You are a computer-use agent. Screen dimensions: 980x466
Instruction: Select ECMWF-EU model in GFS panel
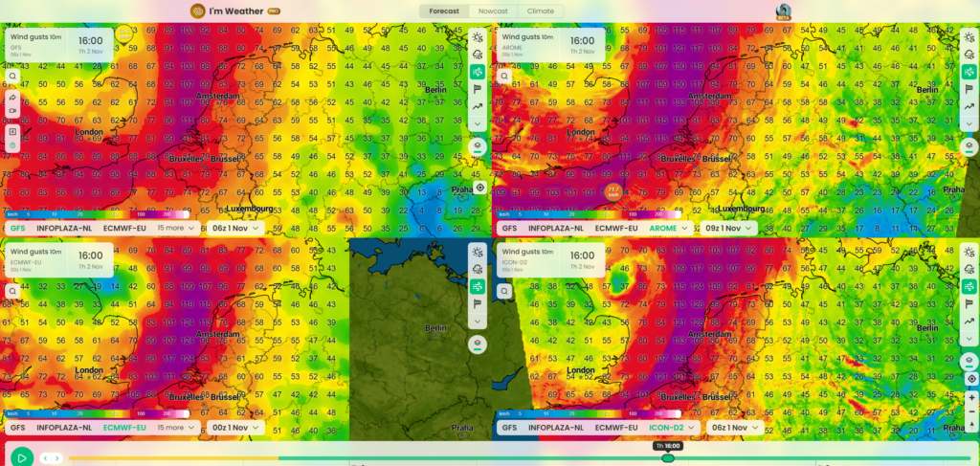pos(124,228)
